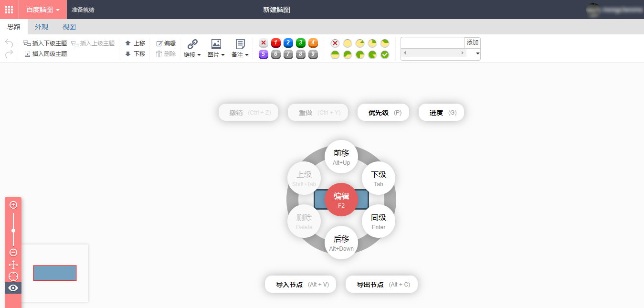Screen dimensions: 644x308
Task: Expand the 备注 dropdown arrow
Action: 247,55
